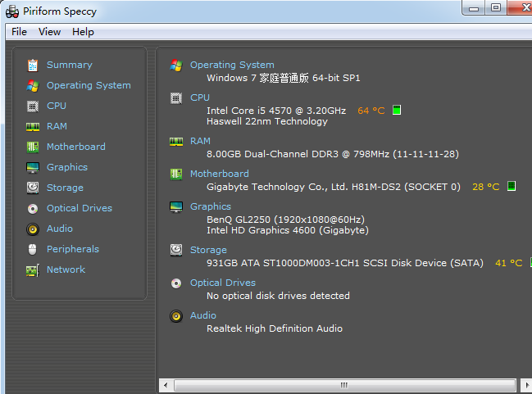Click the Windows 7 64-bit SP1 text
Image resolution: width=532 pixels, height=394 pixels.
(x=284, y=78)
